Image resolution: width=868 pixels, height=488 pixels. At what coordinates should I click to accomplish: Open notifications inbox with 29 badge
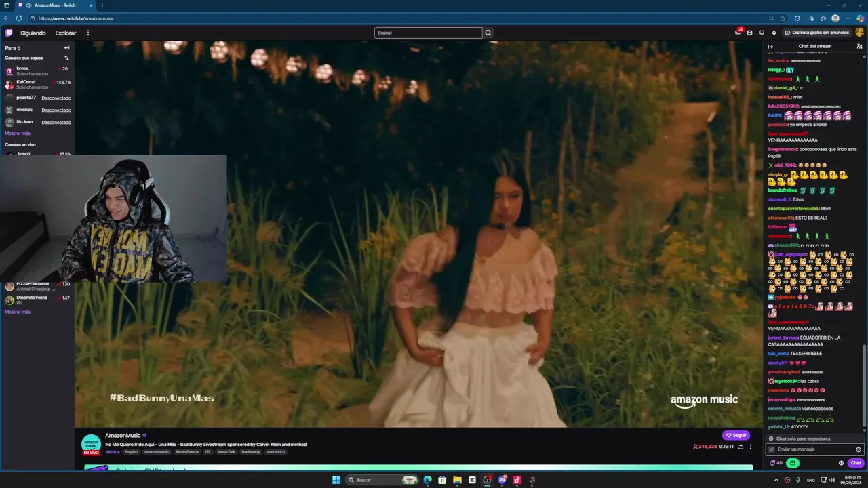pos(738,33)
